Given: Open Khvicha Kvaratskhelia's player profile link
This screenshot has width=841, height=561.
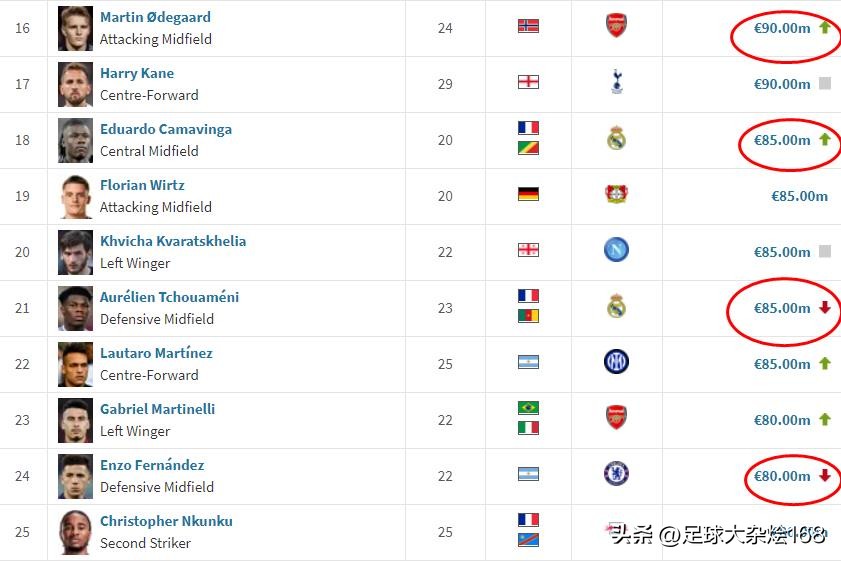Looking at the screenshot, I should point(173,242).
